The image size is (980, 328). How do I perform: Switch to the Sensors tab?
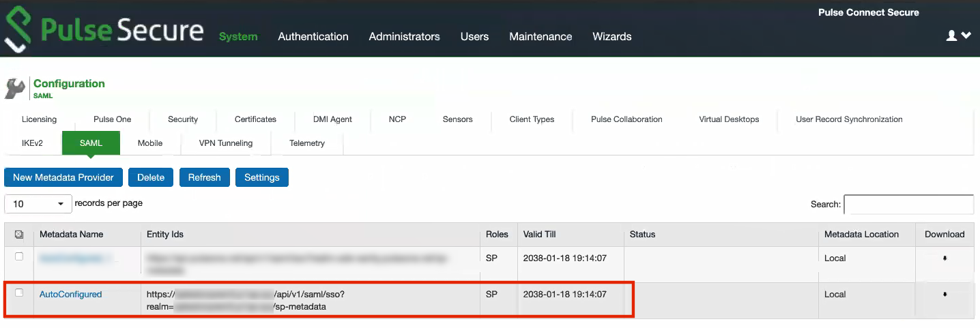tap(457, 119)
